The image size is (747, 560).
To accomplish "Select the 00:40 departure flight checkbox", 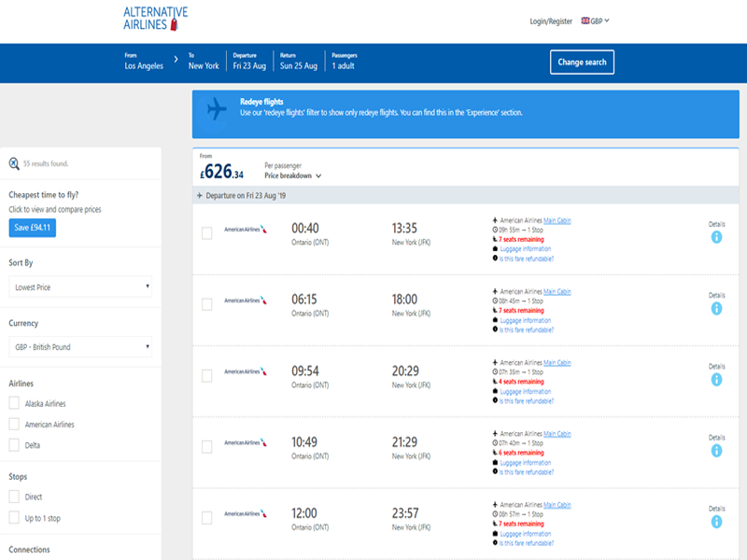I will coord(206,233).
